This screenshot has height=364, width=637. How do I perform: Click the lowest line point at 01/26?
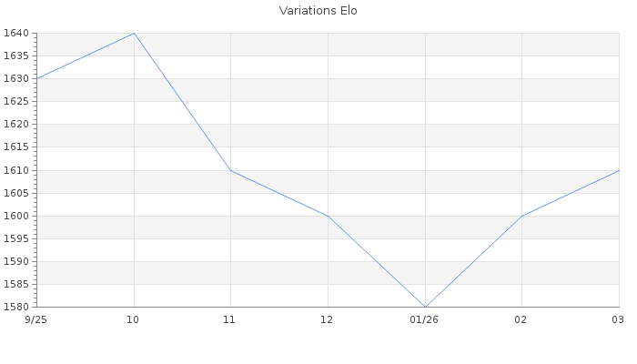425,307
